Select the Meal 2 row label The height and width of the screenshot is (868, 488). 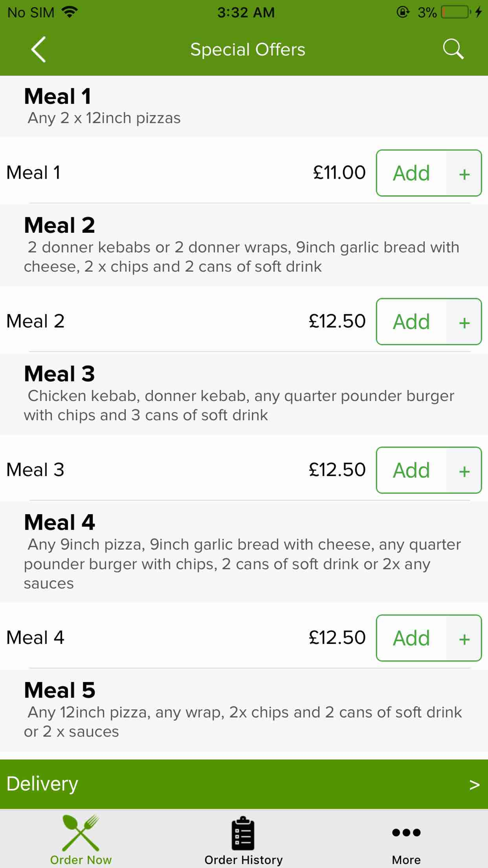[x=35, y=321]
